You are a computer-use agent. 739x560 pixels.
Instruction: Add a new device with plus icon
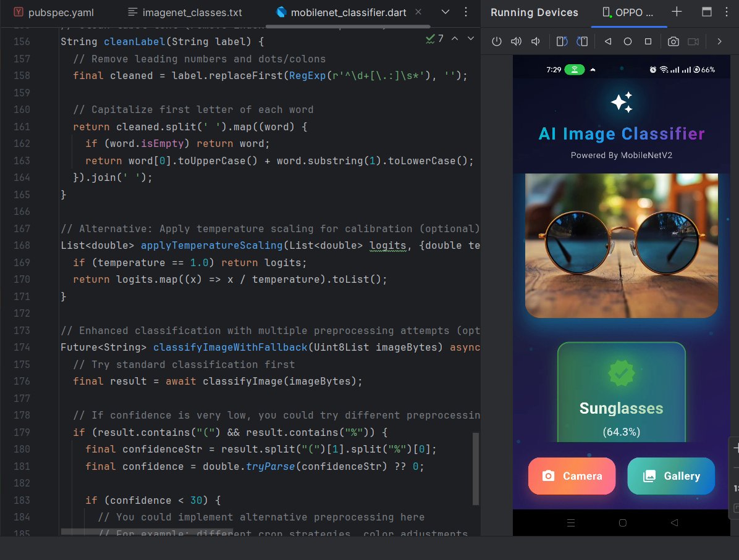[677, 12]
